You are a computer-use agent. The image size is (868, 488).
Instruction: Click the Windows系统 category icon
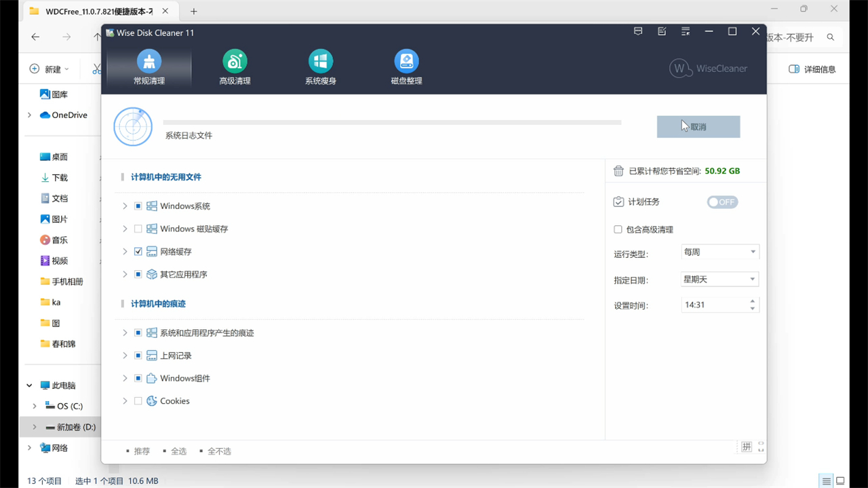click(x=152, y=206)
